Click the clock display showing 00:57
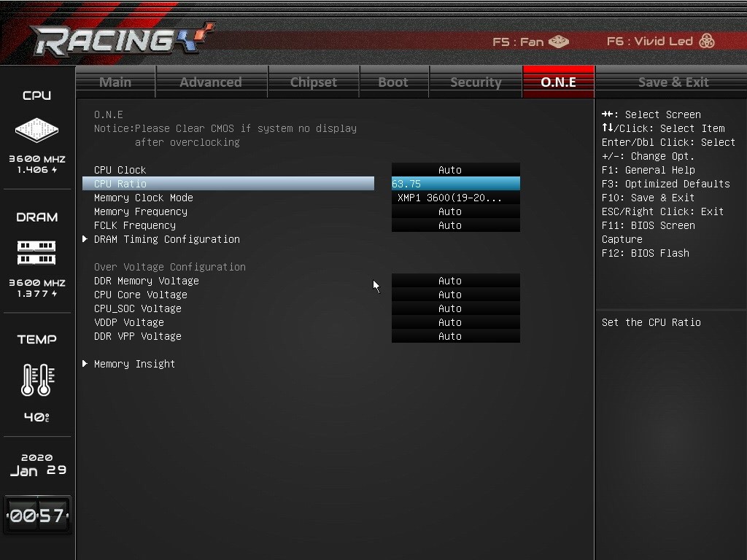Screen dimensions: 747x560 point(37,516)
